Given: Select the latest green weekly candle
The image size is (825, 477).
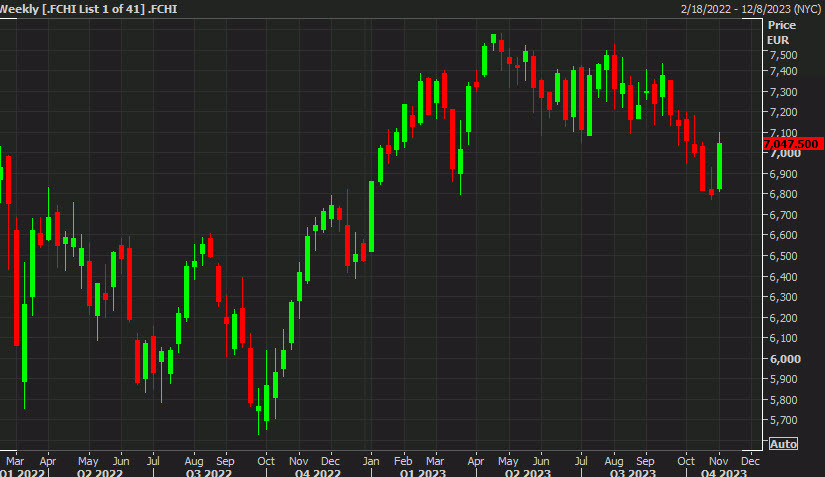Looking at the screenshot, I should [x=719, y=167].
